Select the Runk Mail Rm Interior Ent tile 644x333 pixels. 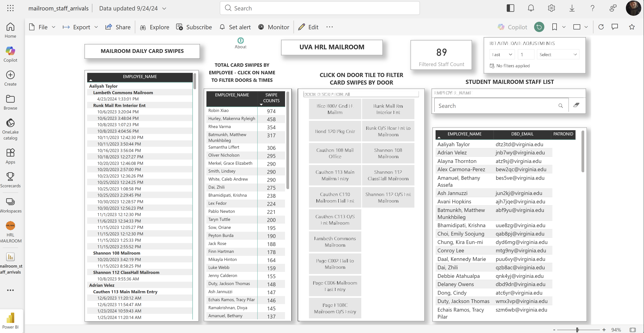(x=388, y=109)
